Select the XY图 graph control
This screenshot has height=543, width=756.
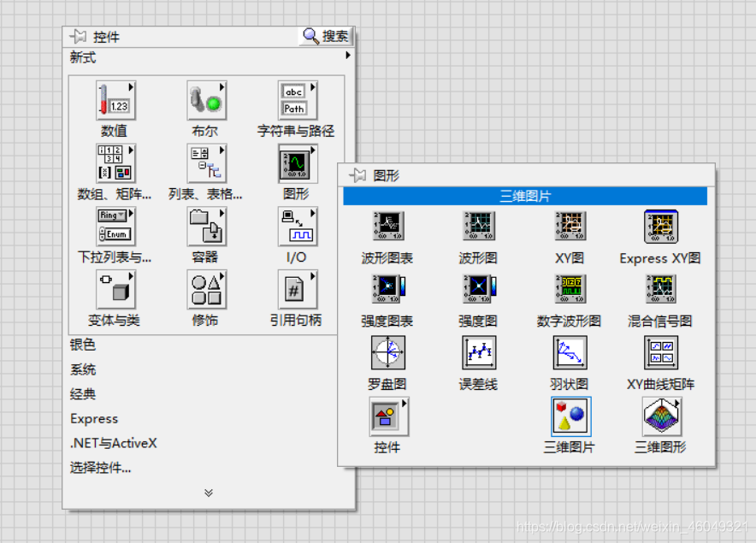pyautogui.click(x=570, y=226)
